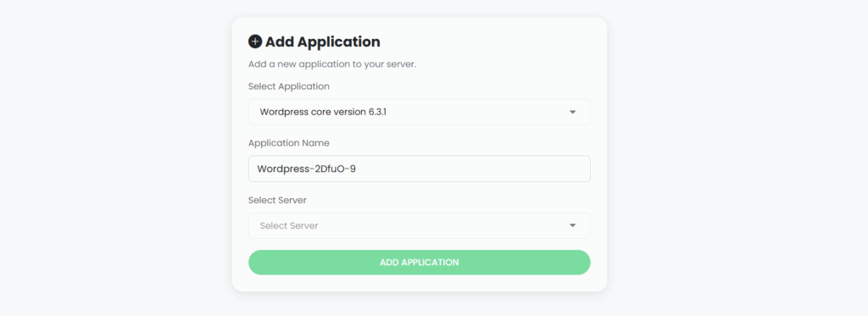
Task: Submit using the green ADD APPLICATION button
Action: [x=419, y=263]
